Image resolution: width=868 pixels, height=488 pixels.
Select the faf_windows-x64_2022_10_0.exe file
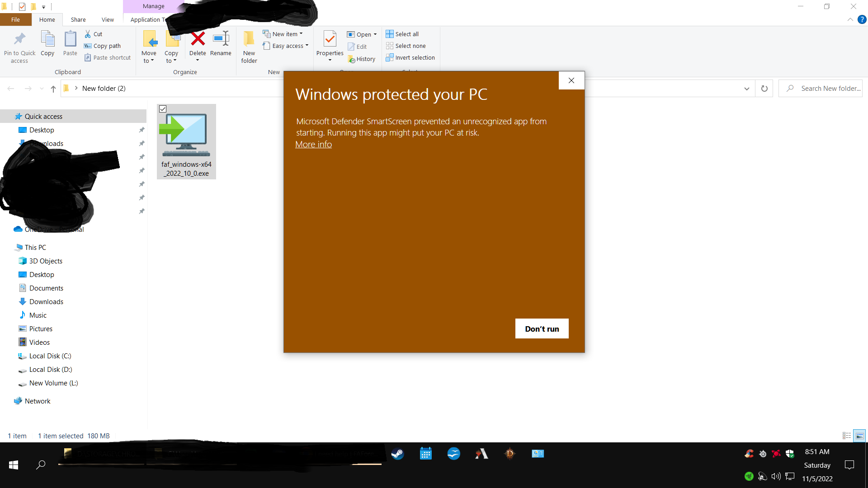coord(186,141)
